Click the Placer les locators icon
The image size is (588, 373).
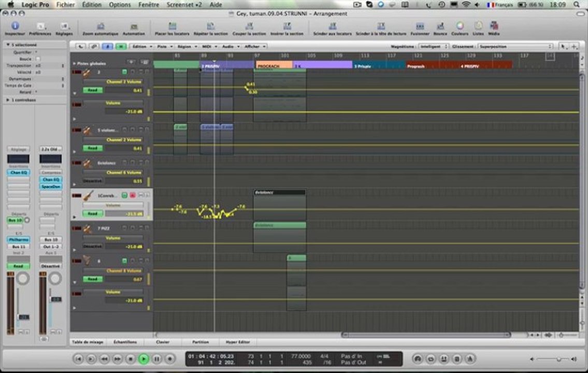pos(172,26)
